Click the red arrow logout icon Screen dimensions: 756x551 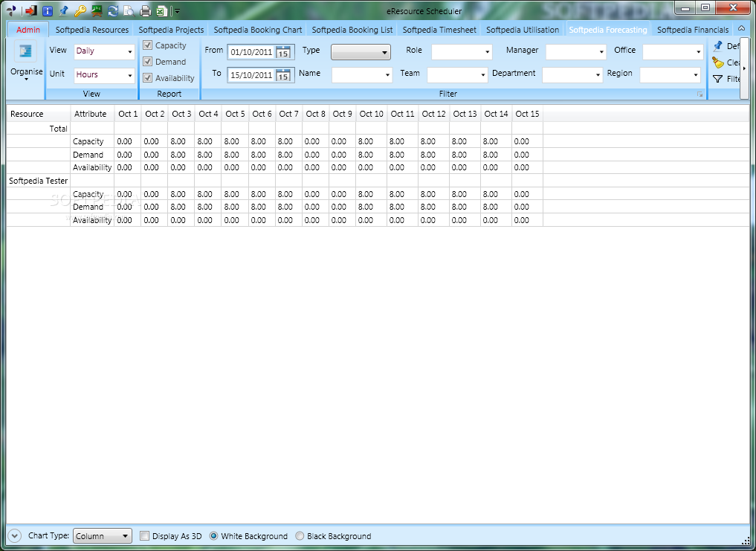tap(31, 10)
